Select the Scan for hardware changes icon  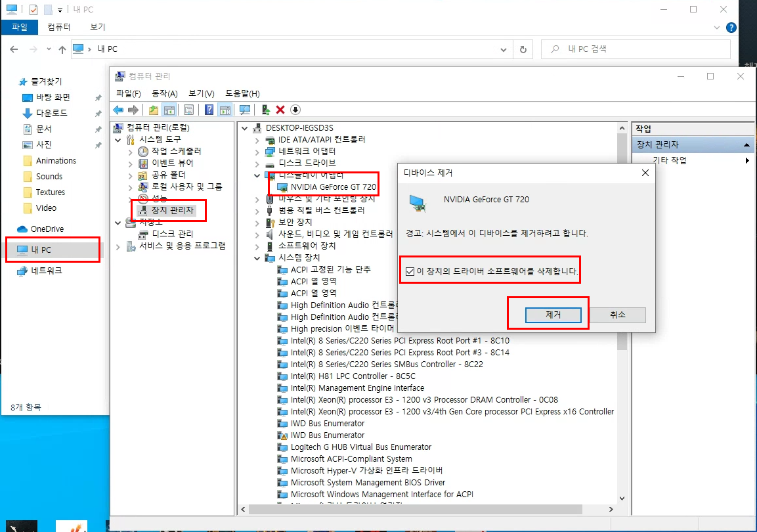click(246, 109)
